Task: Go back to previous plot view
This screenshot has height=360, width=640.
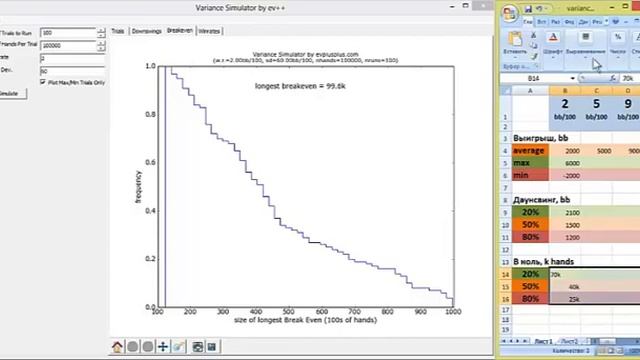Action: pyautogui.click(x=132, y=347)
